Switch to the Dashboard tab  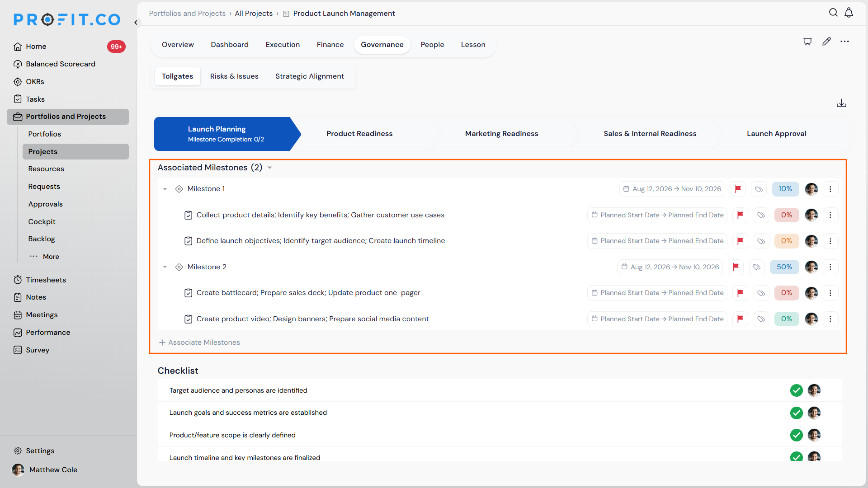pos(230,45)
